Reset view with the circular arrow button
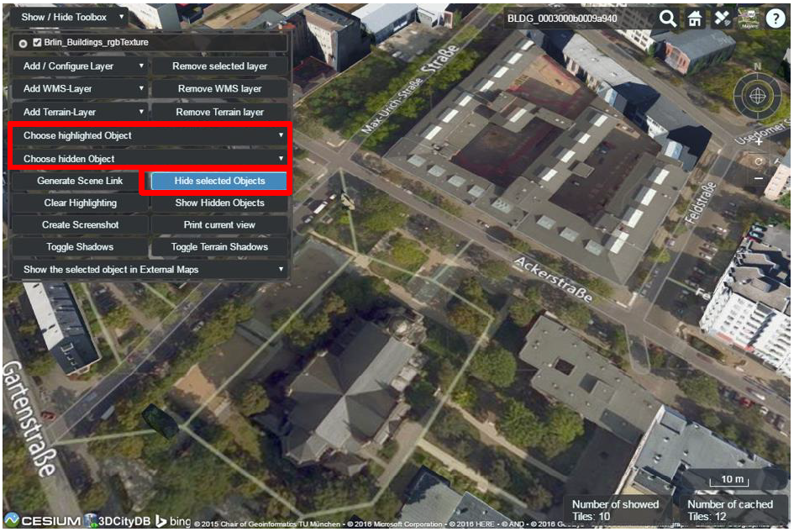This screenshot has height=532, width=794. (759, 161)
